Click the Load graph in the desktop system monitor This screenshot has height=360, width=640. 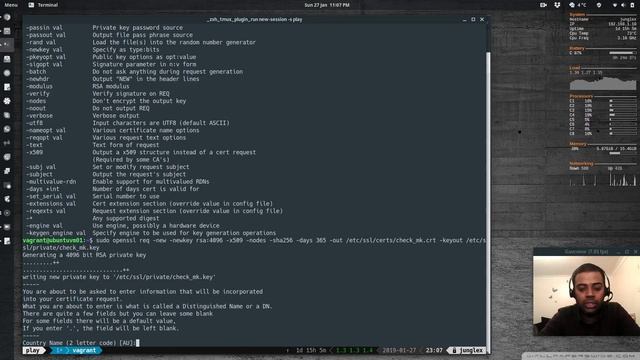click(602, 83)
